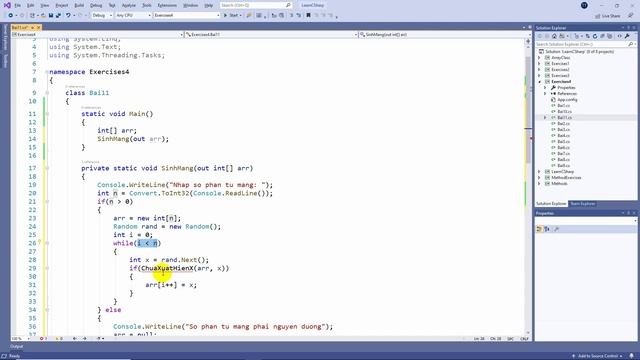
Task: Click ChuaXuatHienX in the code on line 29
Action: 167,268
